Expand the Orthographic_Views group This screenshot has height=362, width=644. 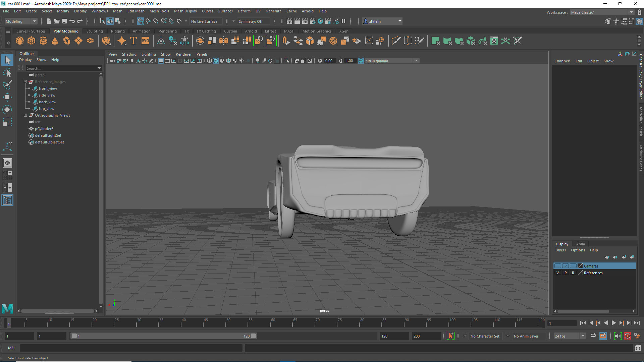[25, 115]
